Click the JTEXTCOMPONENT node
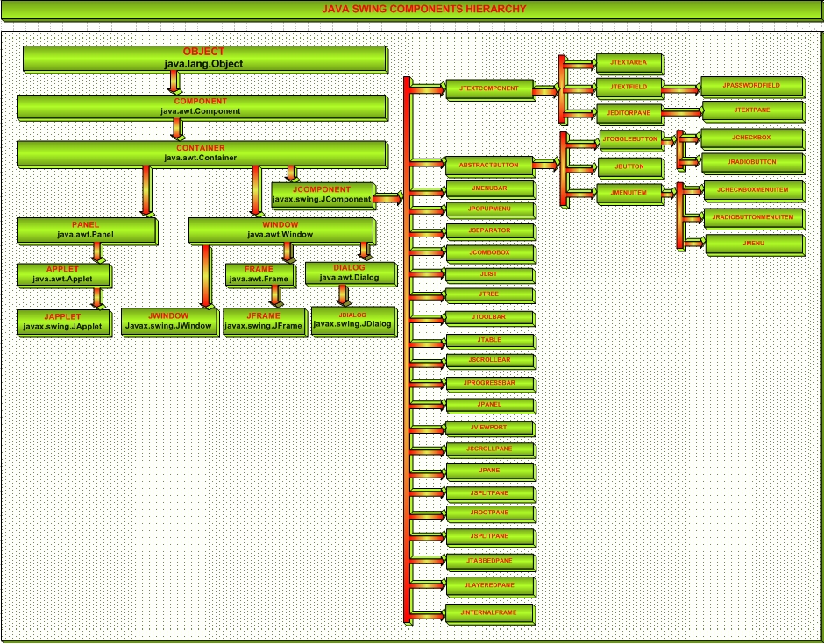Image resolution: width=824 pixels, height=644 pixels. 490,89
